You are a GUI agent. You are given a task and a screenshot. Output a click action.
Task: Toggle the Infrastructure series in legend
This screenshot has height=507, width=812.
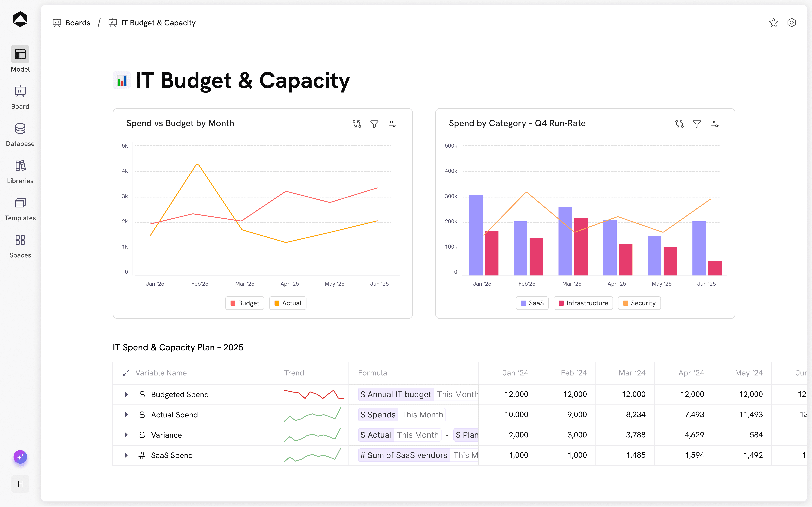[583, 303]
